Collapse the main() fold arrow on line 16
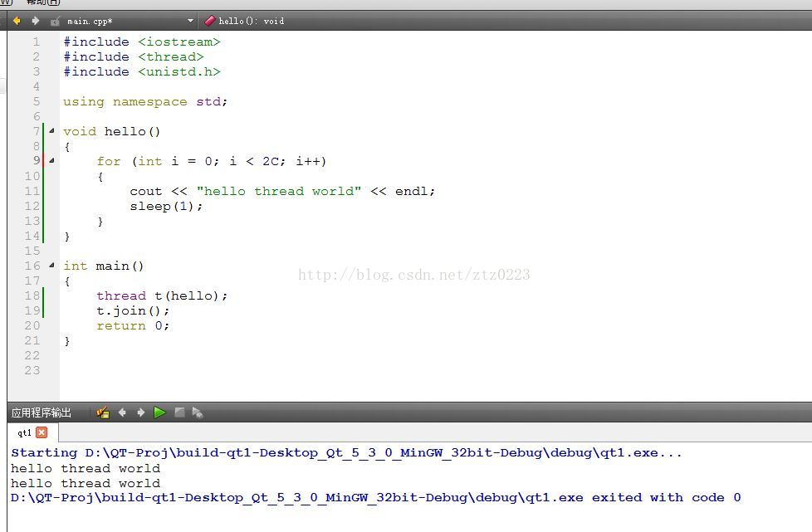Screen dimensions: 812x532 pyautogui.click(x=51, y=266)
